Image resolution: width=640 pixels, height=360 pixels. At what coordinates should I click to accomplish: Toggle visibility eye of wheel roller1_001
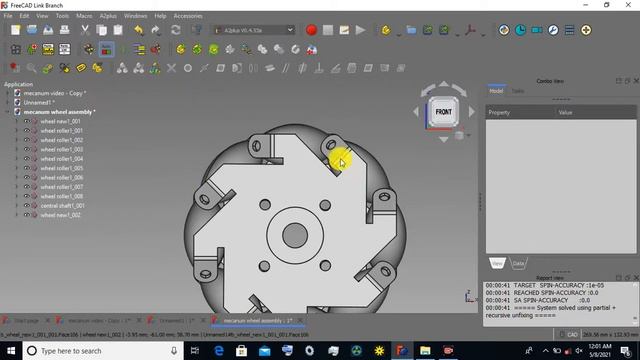[x=27, y=131]
